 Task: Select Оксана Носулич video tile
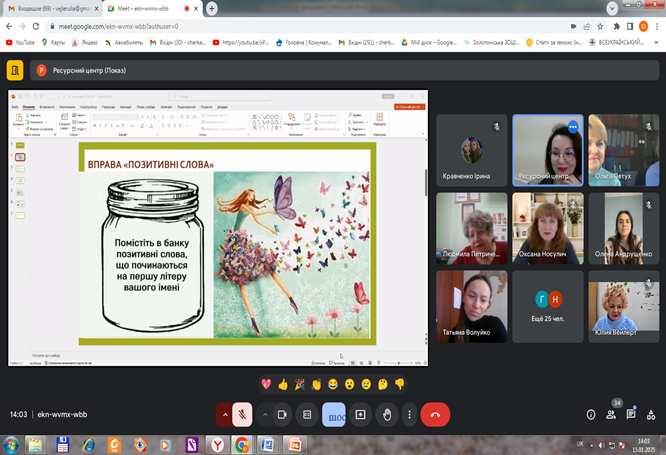pyautogui.click(x=547, y=228)
